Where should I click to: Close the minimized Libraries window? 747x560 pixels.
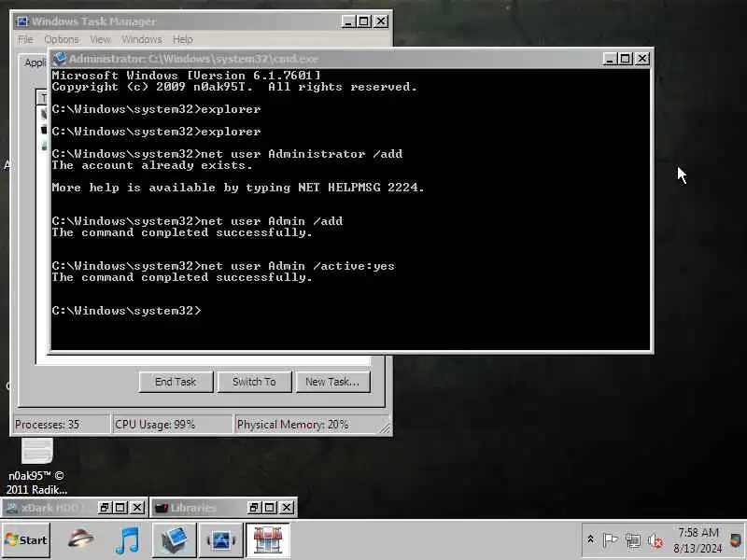(287, 508)
